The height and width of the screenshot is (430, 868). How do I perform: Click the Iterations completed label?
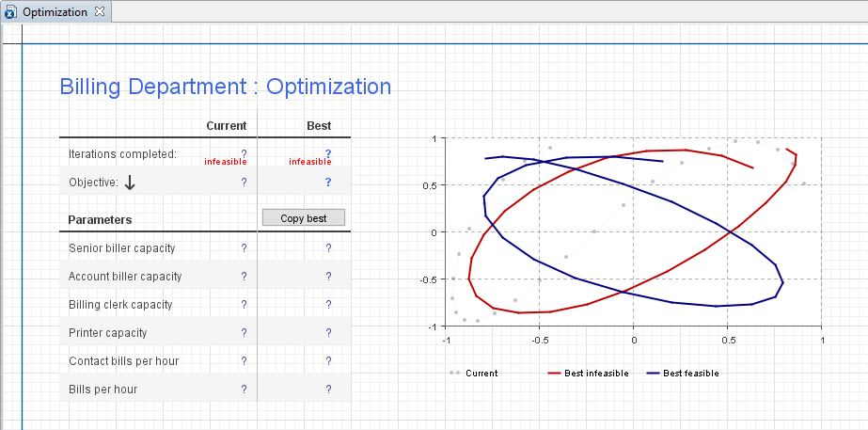point(122,154)
